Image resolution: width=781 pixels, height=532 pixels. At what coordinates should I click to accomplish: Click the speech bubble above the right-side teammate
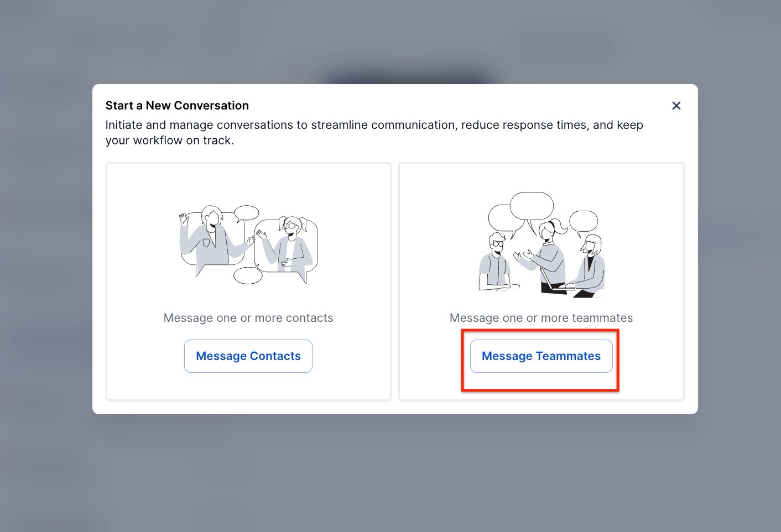(584, 222)
